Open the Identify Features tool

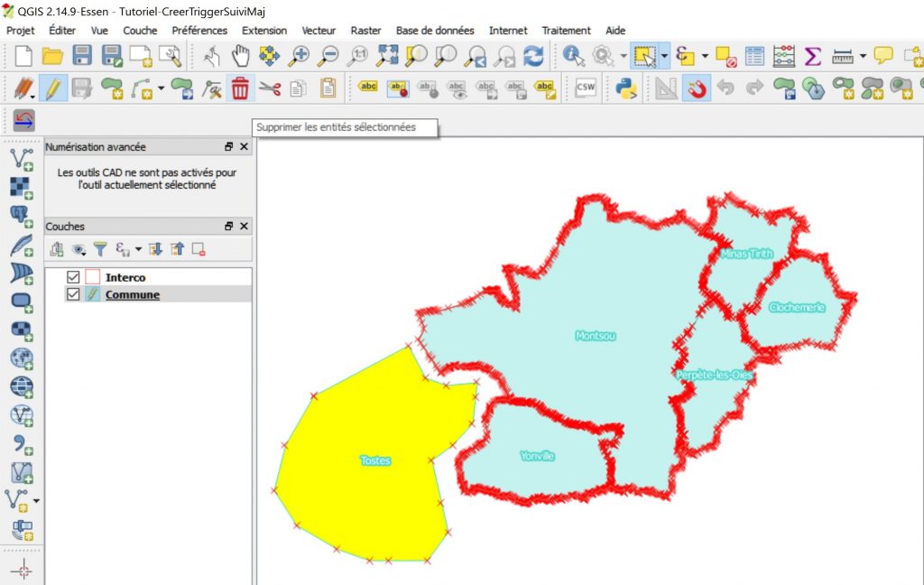pyautogui.click(x=571, y=58)
